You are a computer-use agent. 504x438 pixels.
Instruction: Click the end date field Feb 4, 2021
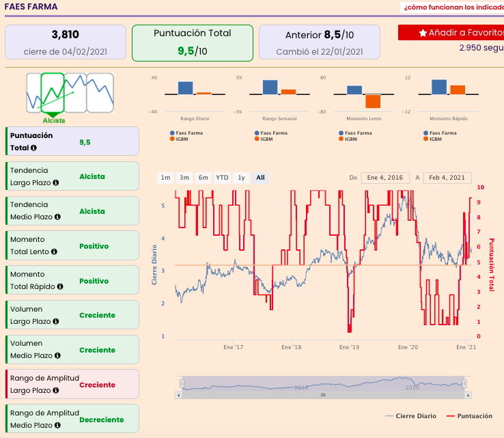(x=447, y=178)
